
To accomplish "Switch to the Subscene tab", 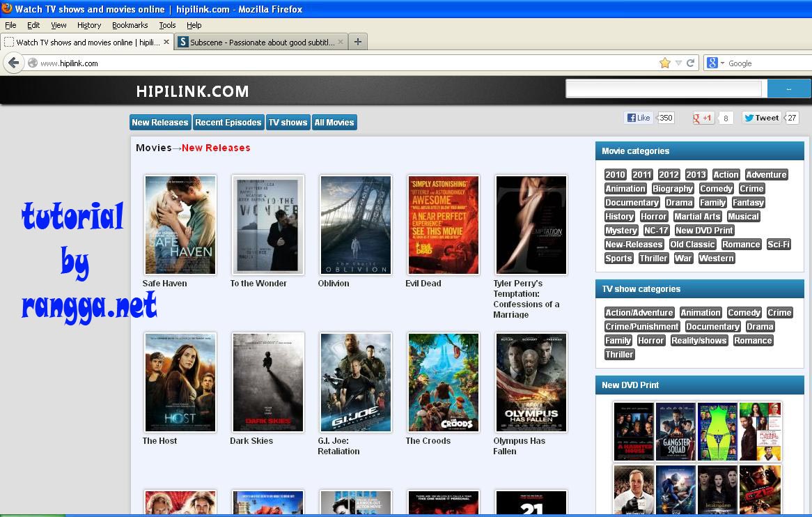I will pos(261,42).
